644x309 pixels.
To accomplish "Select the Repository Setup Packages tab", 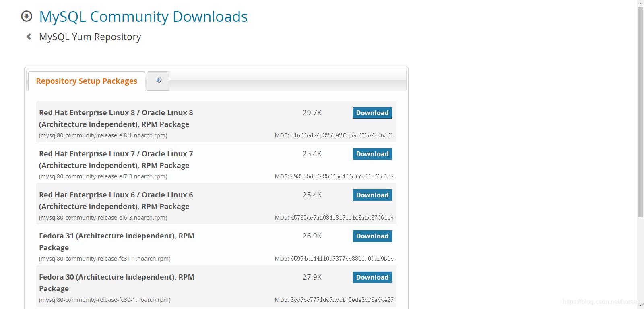I will click(x=87, y=81).
